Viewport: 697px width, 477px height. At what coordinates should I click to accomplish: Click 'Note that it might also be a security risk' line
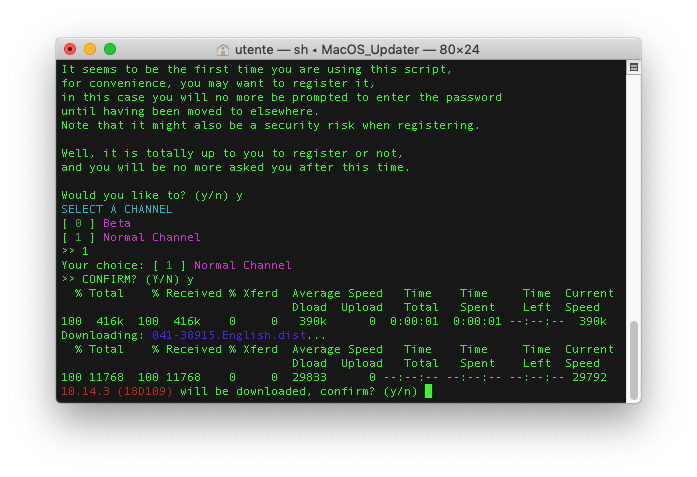point(270,125)
